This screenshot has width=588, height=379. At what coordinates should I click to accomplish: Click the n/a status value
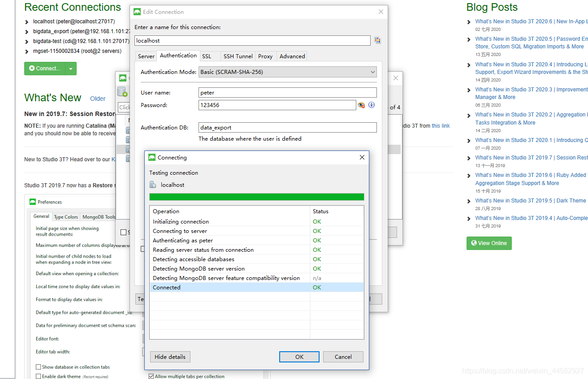pos(317,278)
